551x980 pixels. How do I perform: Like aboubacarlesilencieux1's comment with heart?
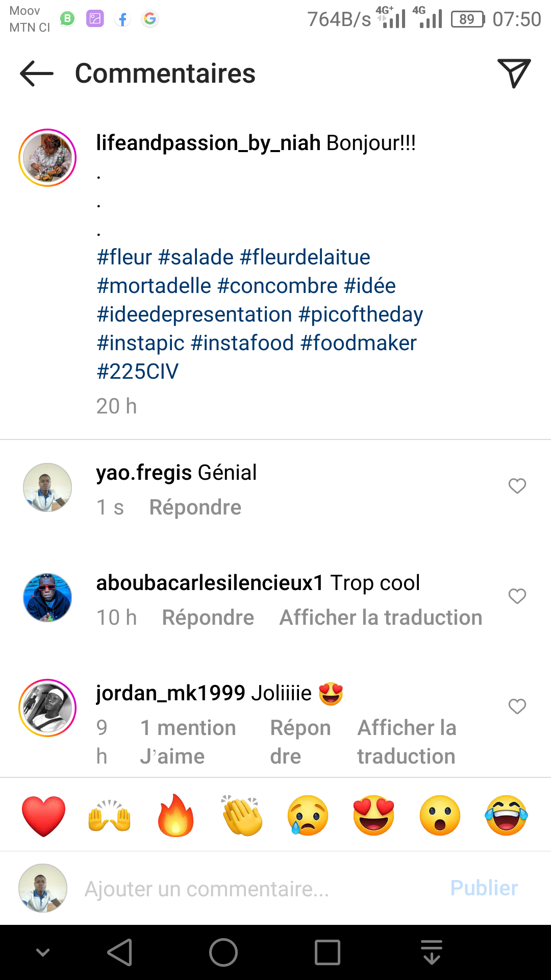click(517, 596)
